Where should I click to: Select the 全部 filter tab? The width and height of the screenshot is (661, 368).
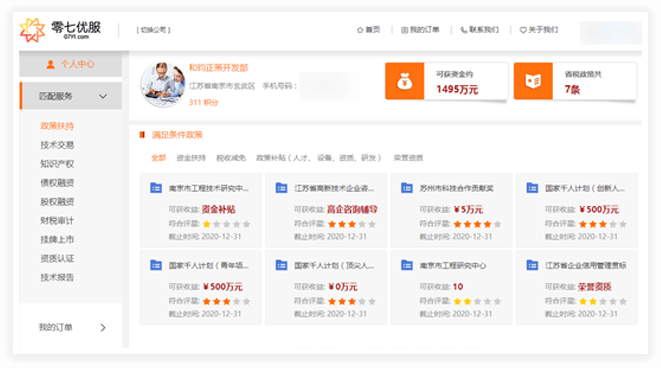[159, 158]
